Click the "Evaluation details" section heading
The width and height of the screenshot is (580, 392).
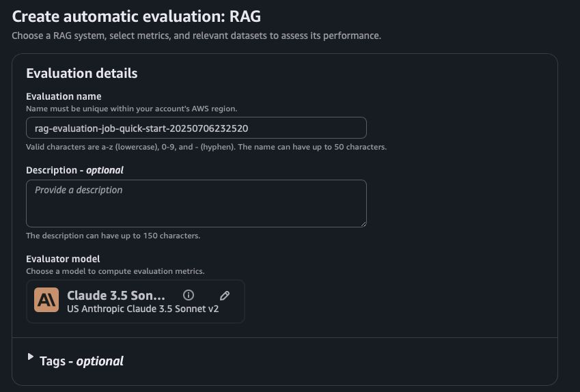coord(82,73)
